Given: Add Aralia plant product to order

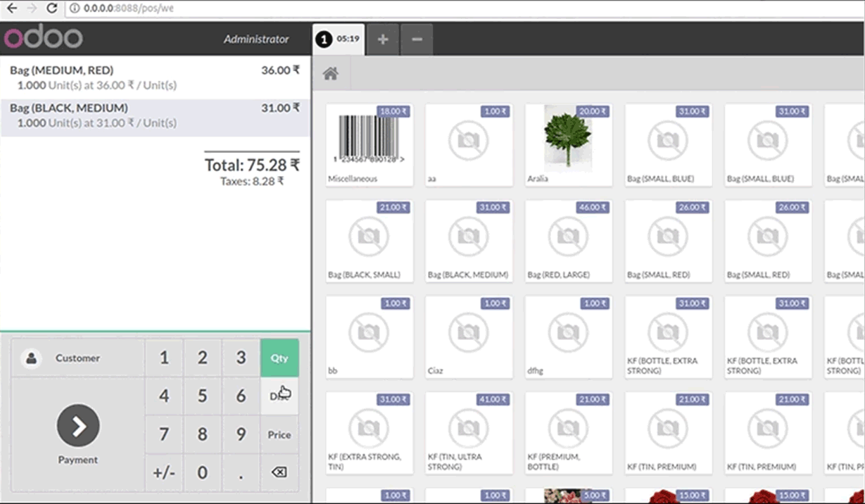Looking at the screenshot, I should coord(569,145).
